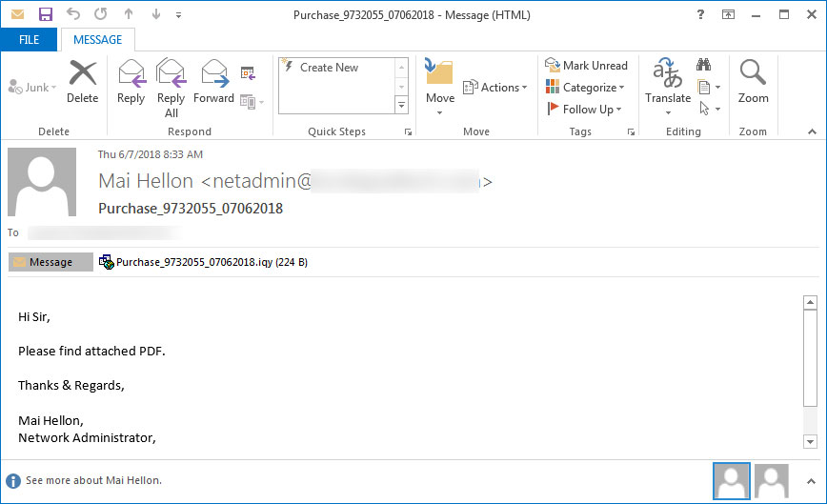Click Mark Unread button
Screen dimensions: 827x504
pyautogui.click(x=586, y=66)
